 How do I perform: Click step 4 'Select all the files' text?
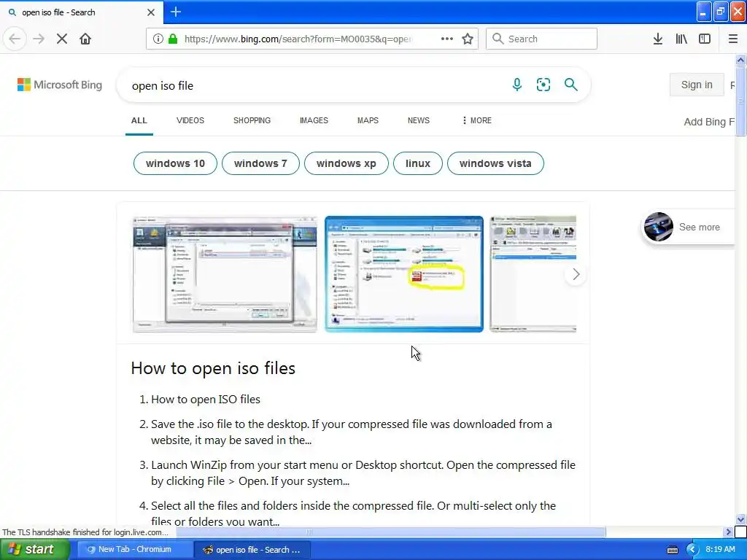tap(354, 513)
